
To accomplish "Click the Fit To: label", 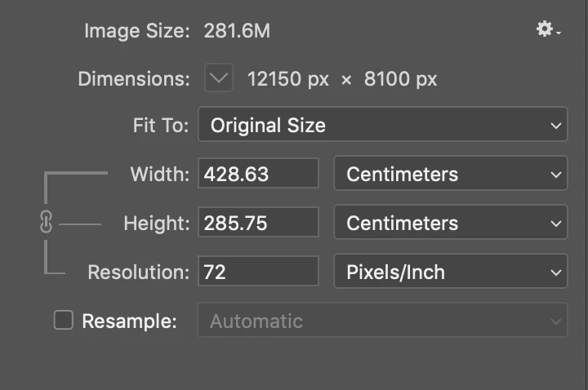I will (x=161, y=125).
